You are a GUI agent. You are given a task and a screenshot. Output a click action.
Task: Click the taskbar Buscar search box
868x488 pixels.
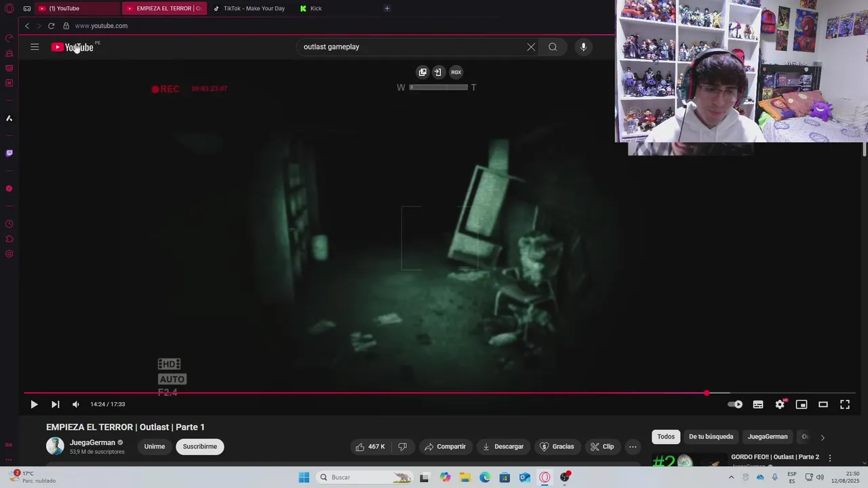[x=365, y=477]
